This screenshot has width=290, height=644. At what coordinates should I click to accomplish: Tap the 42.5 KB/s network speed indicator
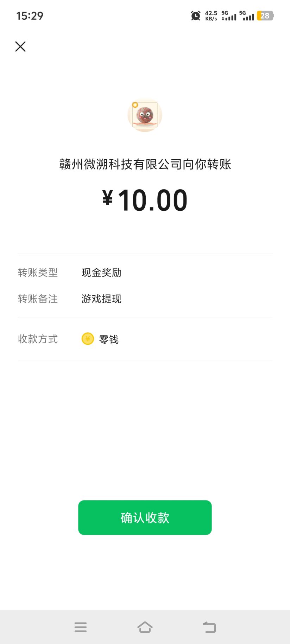211,16
